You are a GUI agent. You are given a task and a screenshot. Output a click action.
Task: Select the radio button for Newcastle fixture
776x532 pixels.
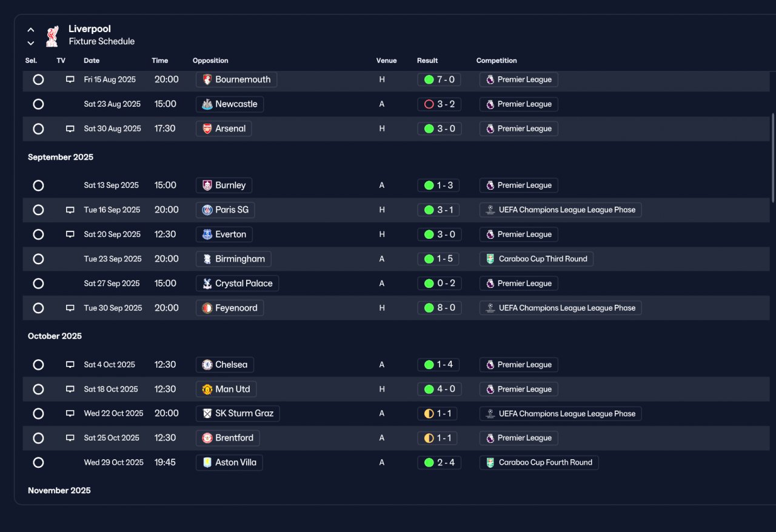coord(38,104)
